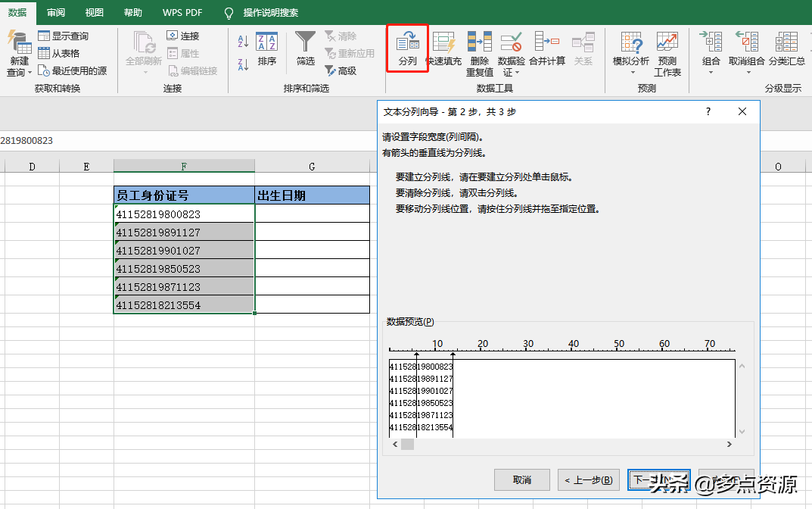
Task: Select cell 41152819891127
Action: point(184,232)
